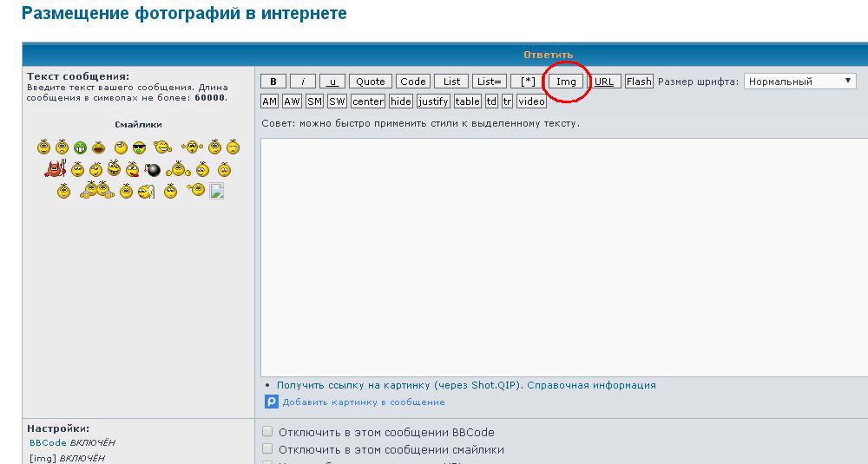This screenshot has height=464, width=868.
Task: Insert the green grinning smiley
Action: pyautogui.click(x=80, y=147)
